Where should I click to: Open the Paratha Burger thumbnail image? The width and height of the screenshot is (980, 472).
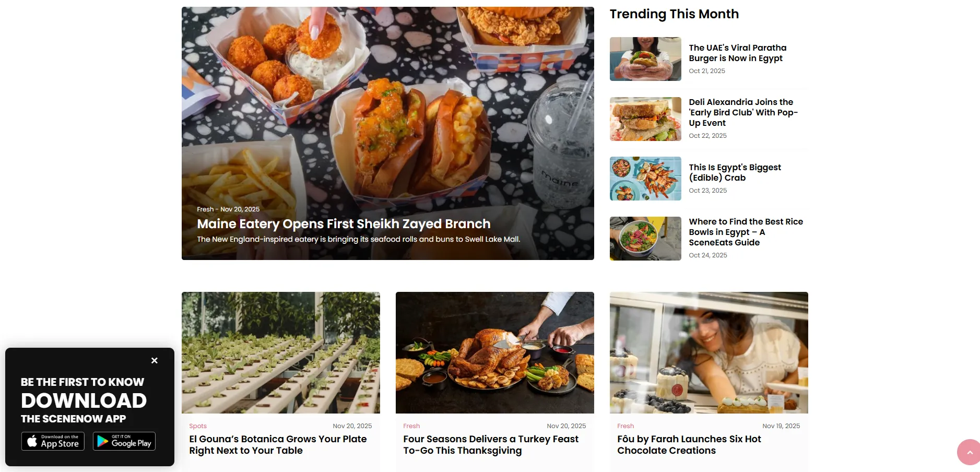tap(645, 59)
